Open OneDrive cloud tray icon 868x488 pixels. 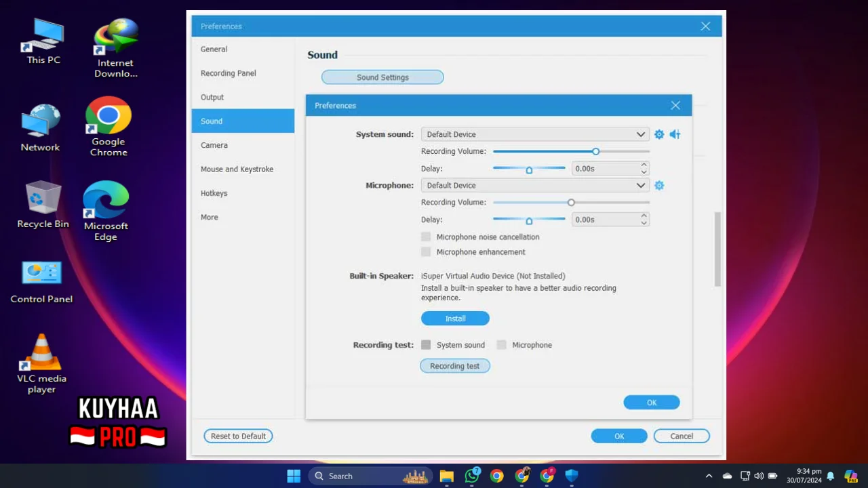tap(727, 476)
